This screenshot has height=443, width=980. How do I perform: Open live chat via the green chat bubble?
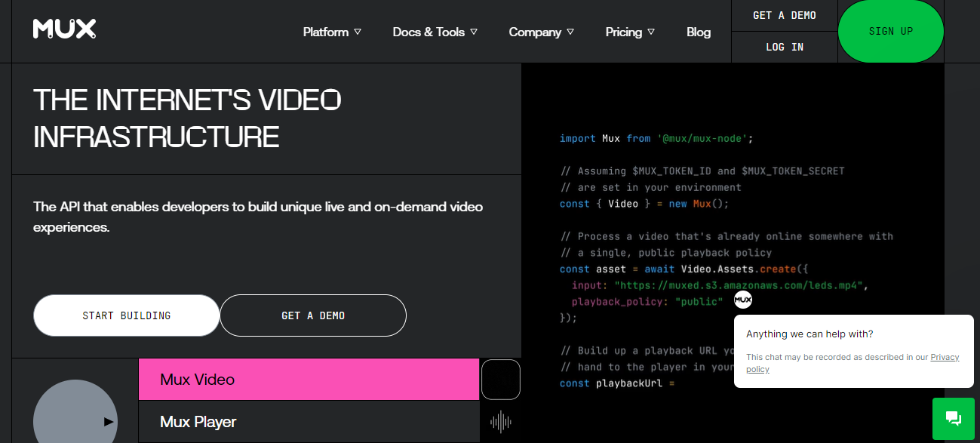953,418
